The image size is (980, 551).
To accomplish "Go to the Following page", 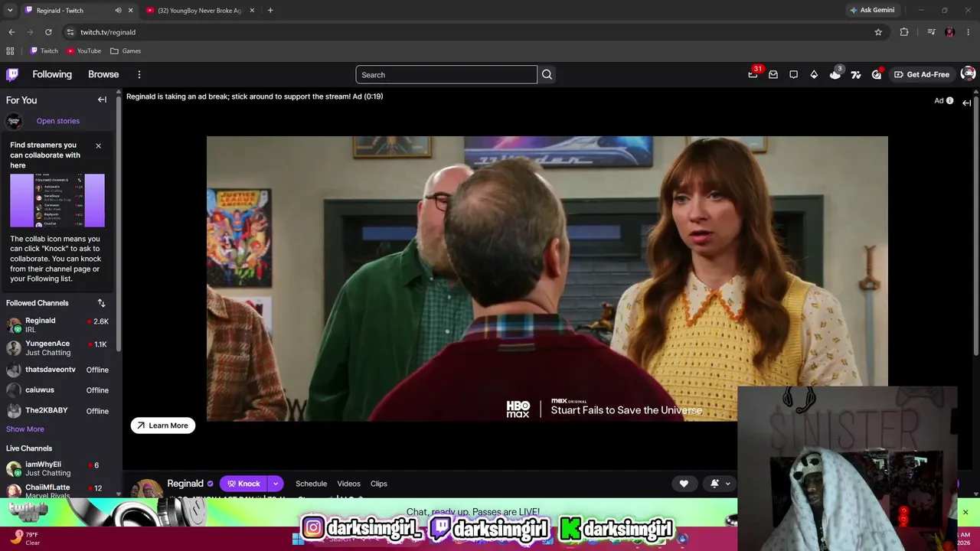I will [x=52, y=74].
